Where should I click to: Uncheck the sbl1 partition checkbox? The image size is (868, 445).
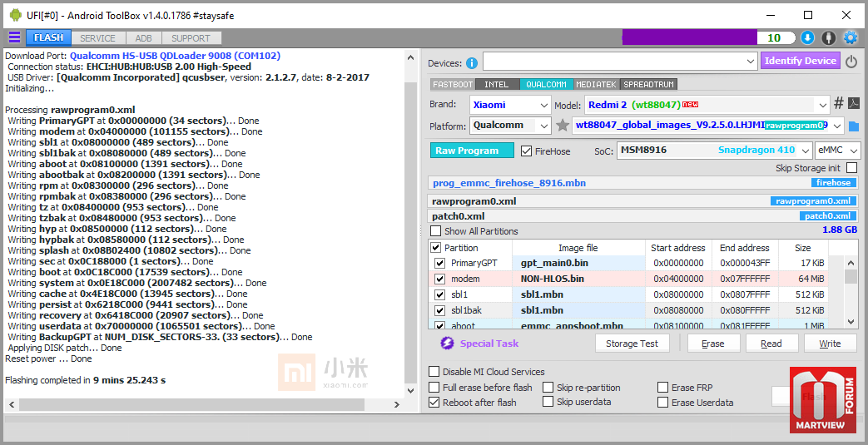(x=439, y=294)
